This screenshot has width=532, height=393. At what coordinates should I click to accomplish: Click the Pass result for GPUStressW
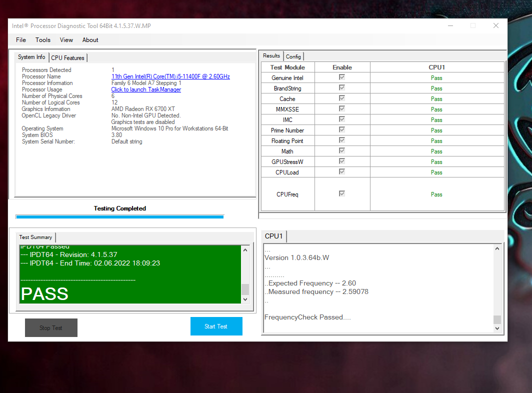click(436, 162)
